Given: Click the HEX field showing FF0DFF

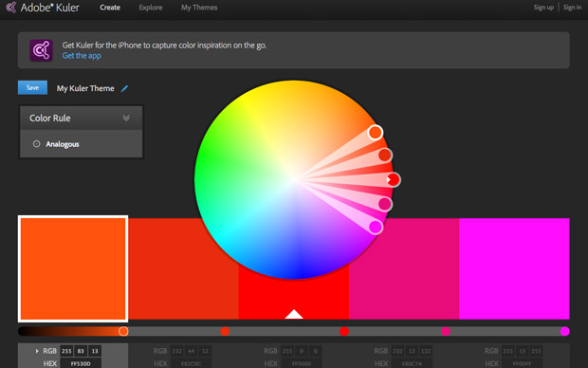Looking at the screenshot, I should click(x=522, y=363).
